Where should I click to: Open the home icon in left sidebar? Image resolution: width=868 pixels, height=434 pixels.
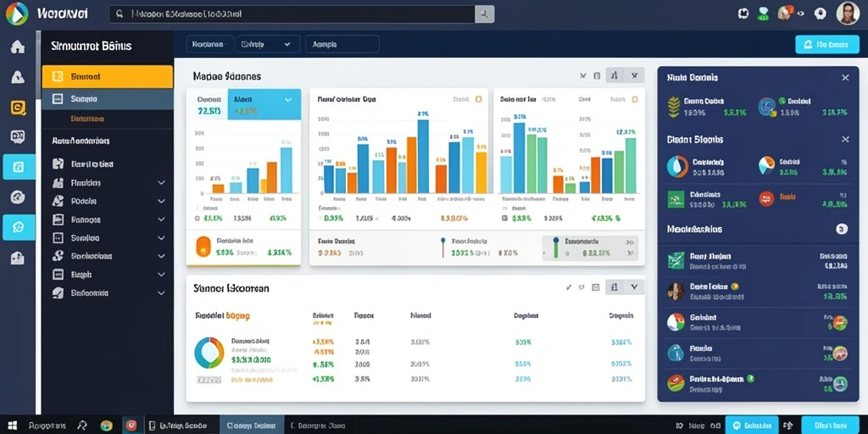pos(18,47)
